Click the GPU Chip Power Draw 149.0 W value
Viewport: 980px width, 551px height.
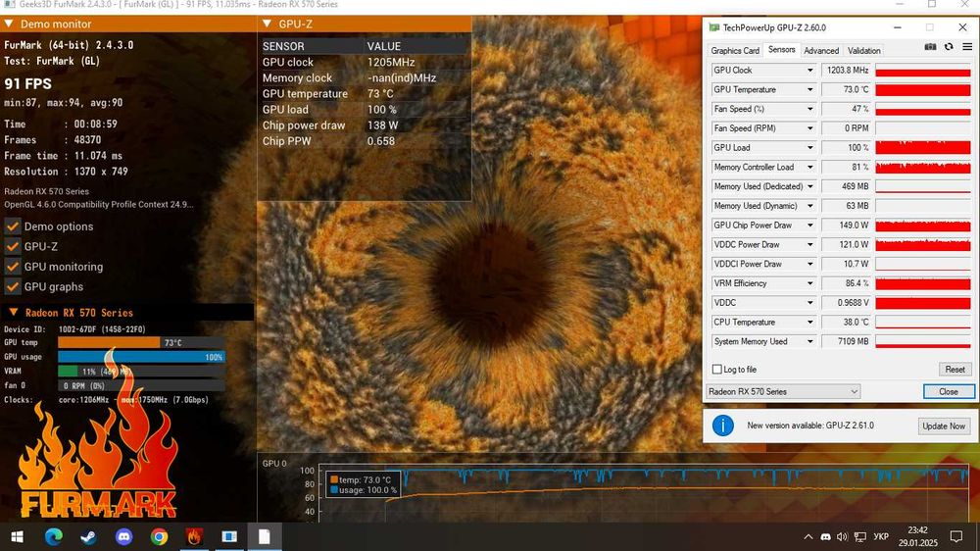coord(846,225)
